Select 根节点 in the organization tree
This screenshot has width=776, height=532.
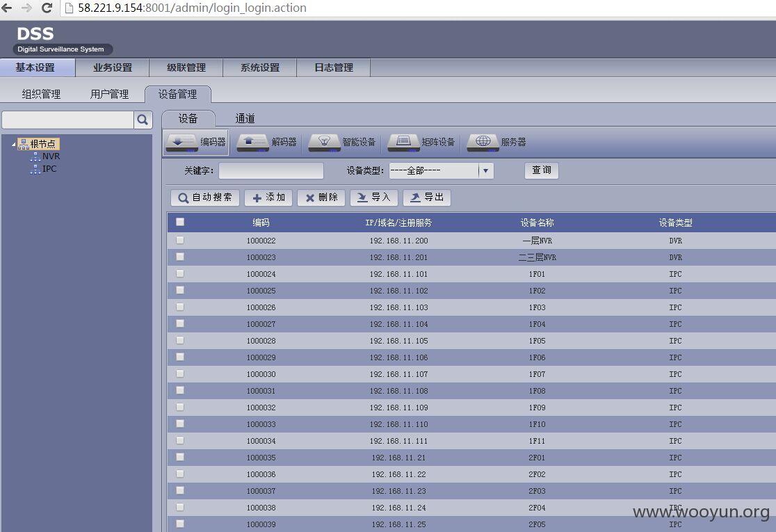tap(42, 144)
